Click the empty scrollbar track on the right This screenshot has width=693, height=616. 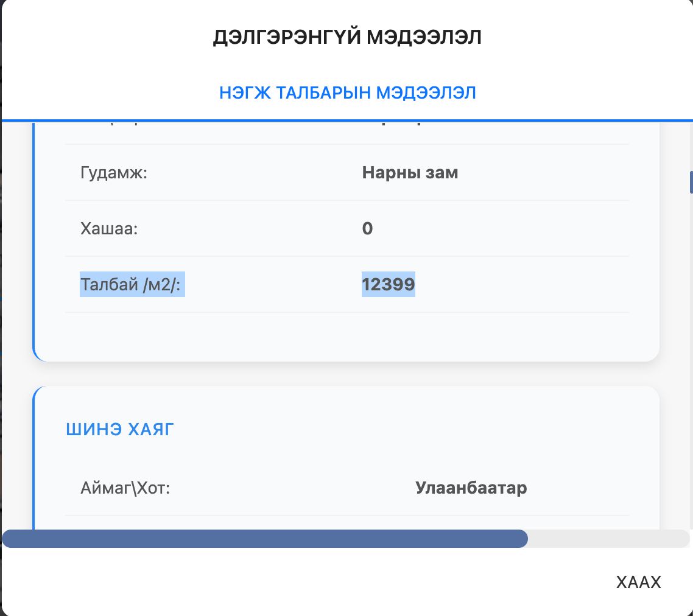tap(609, 538)
